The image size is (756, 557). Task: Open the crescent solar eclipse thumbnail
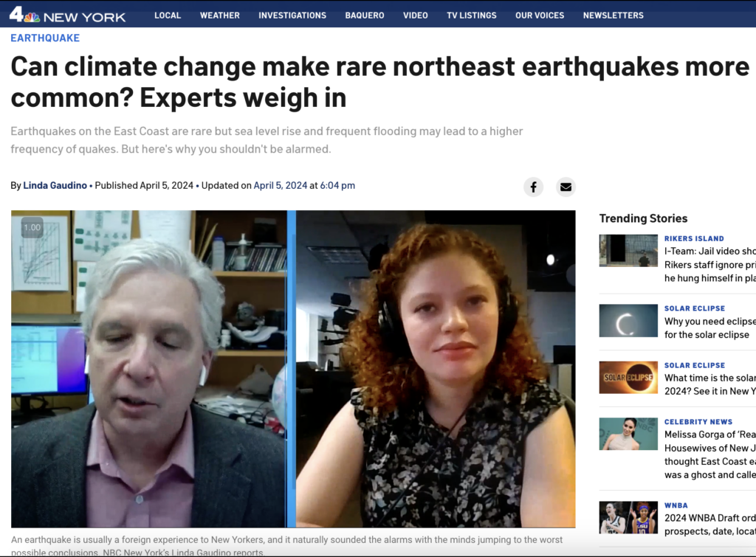click(628, 320)
